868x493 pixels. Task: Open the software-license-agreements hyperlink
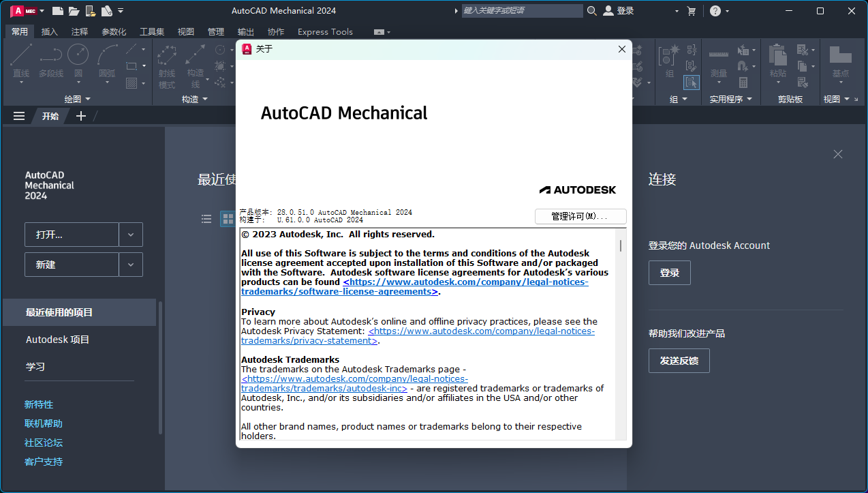point(414,286)
